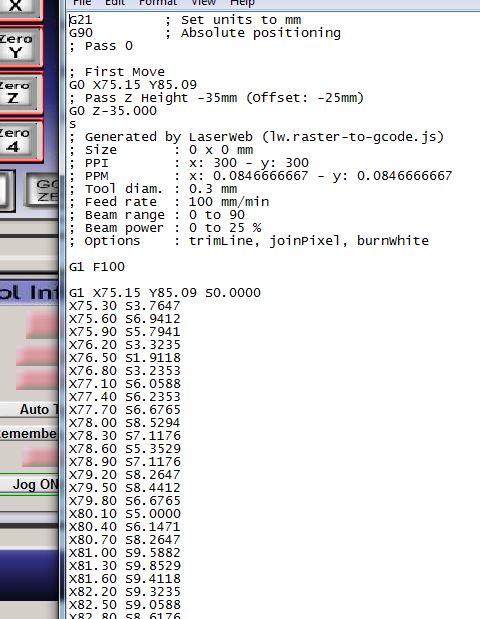
Task: Open the Notepad File menu
Action: coord(82,3)
